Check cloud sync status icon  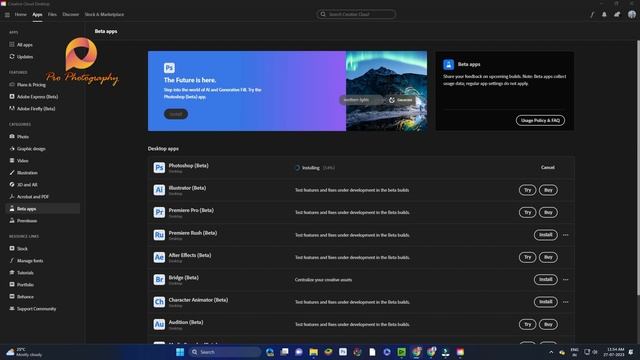pos(617,15)
